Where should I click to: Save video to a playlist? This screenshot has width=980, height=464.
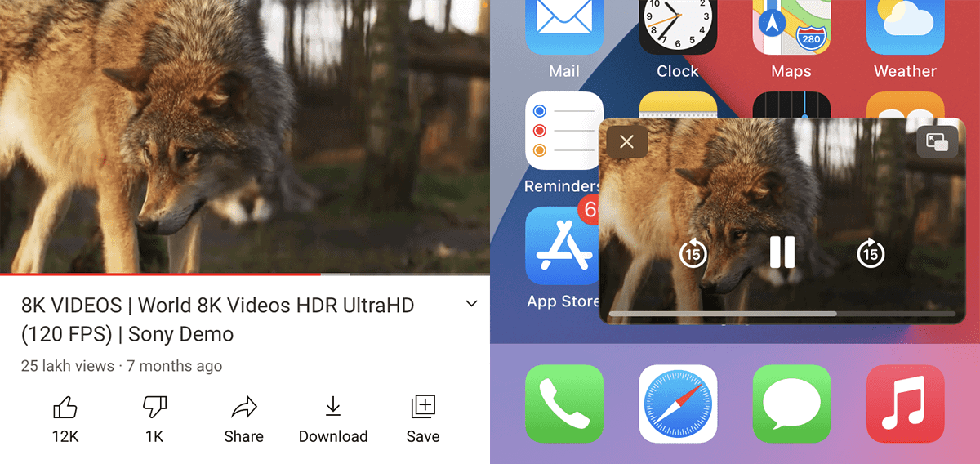point(423,408)
